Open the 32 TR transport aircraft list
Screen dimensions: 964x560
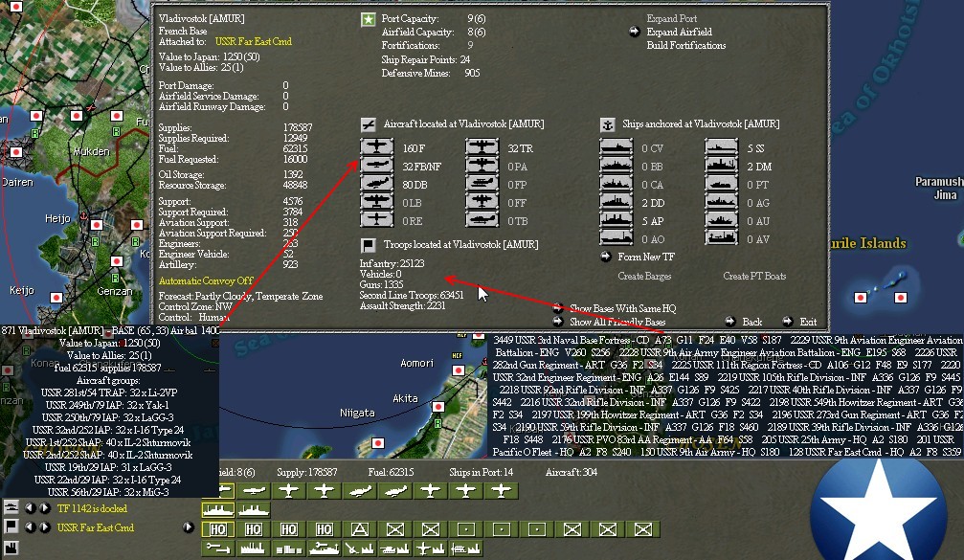(482, 147)
